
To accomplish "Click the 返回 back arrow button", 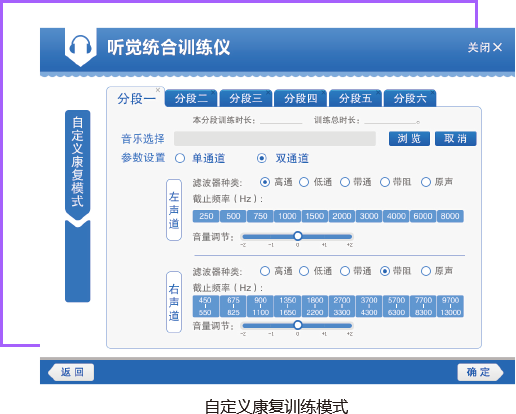I will (x=71, y=372).
